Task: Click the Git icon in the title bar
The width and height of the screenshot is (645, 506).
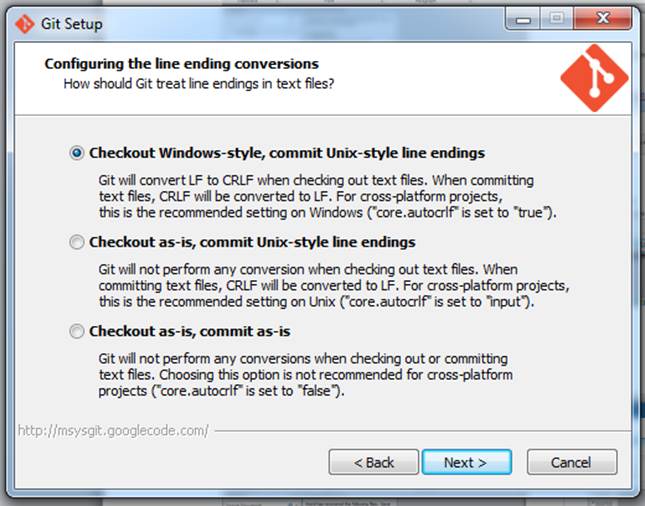Action: (x=22, y=23)
